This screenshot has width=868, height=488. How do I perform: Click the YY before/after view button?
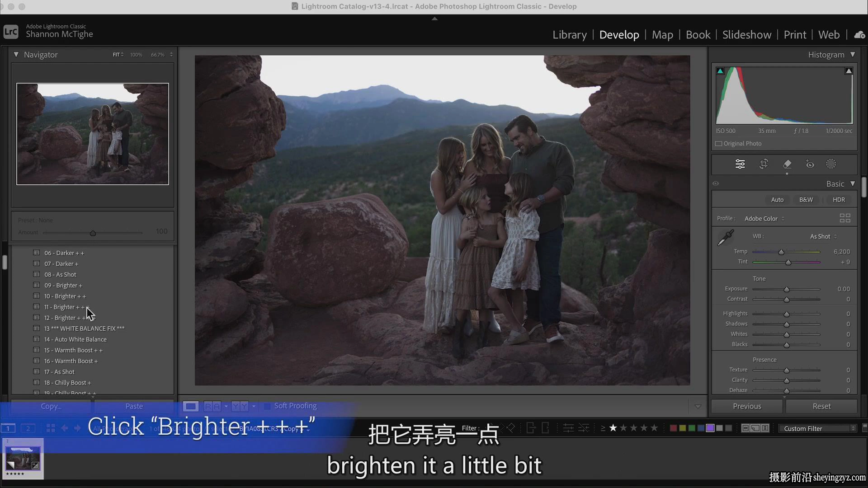click(240, 406)
